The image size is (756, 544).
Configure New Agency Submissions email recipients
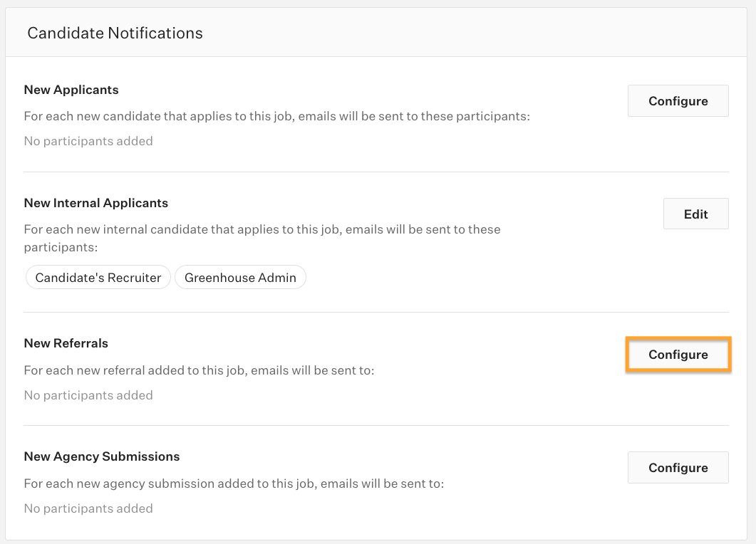678,468
